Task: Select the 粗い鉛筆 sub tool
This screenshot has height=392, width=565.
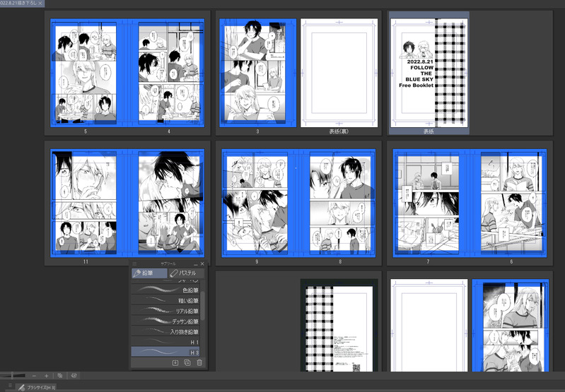Action: (165, 300)
